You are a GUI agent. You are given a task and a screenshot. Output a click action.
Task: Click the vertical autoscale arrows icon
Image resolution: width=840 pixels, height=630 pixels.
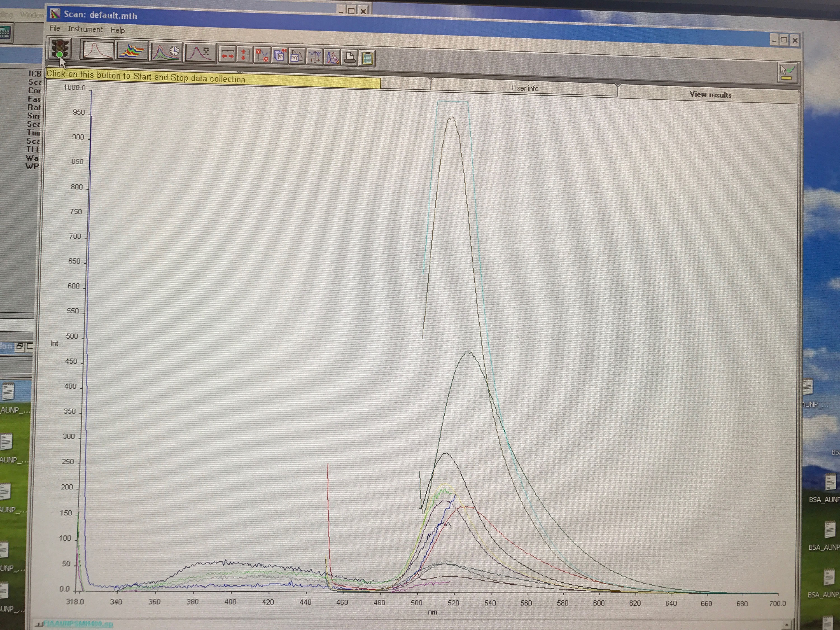(245, 55)
